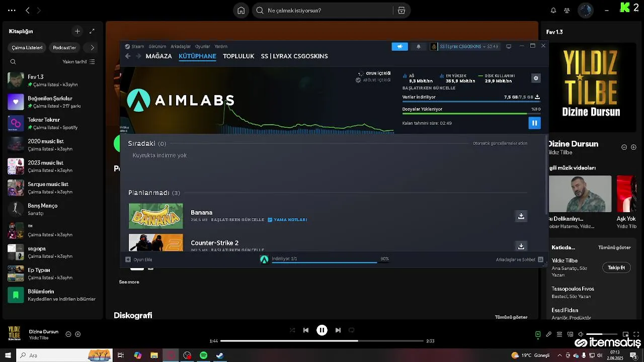The height and width of the screenshot is (362, 644).
Task: Toggle Oyun İçeriği graph filter
Action: coord(374,73)
